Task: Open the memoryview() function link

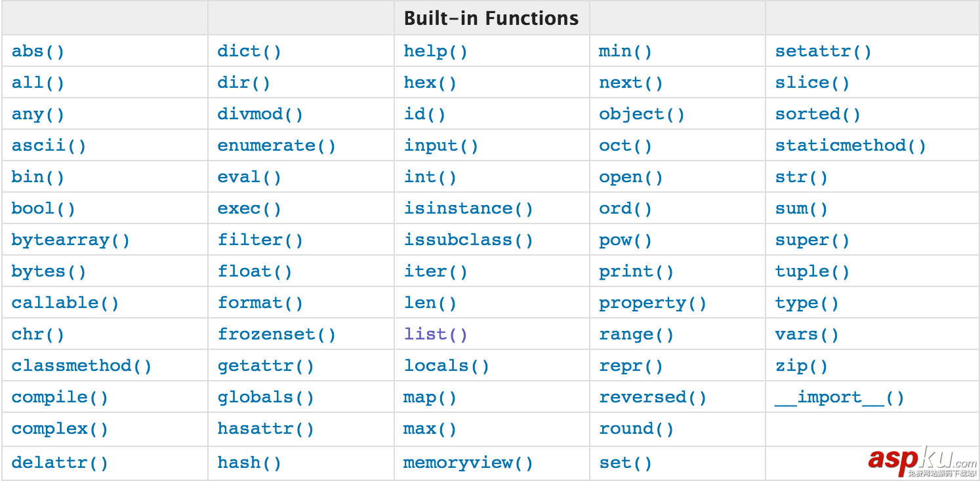Action: [468, 463]
